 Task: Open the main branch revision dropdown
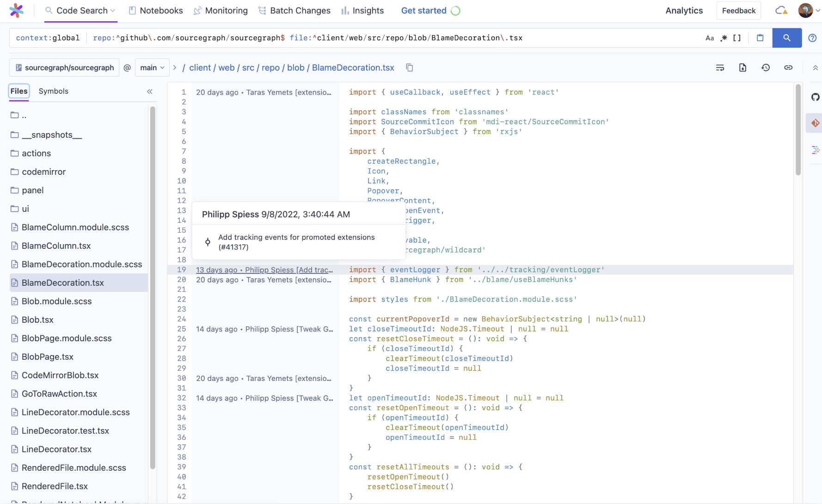152,68
